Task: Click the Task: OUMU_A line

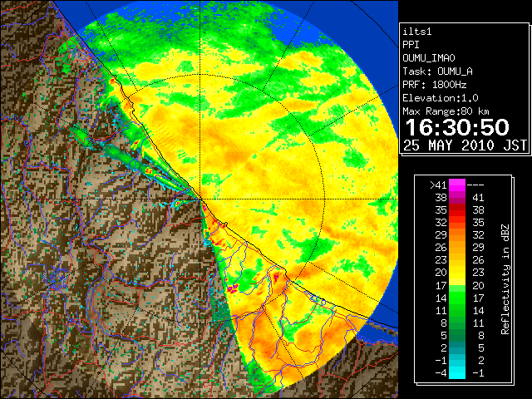Action: click(x=438, y=71)
